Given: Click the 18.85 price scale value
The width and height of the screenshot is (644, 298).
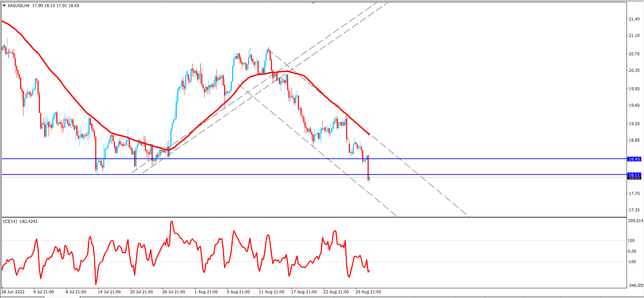Looking at the screenshot, I should [x=634, y=140].
